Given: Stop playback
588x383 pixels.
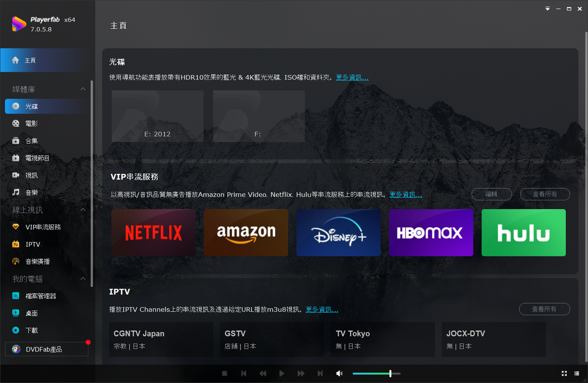Looking at the screenshot, I should (x=225, y=373).
